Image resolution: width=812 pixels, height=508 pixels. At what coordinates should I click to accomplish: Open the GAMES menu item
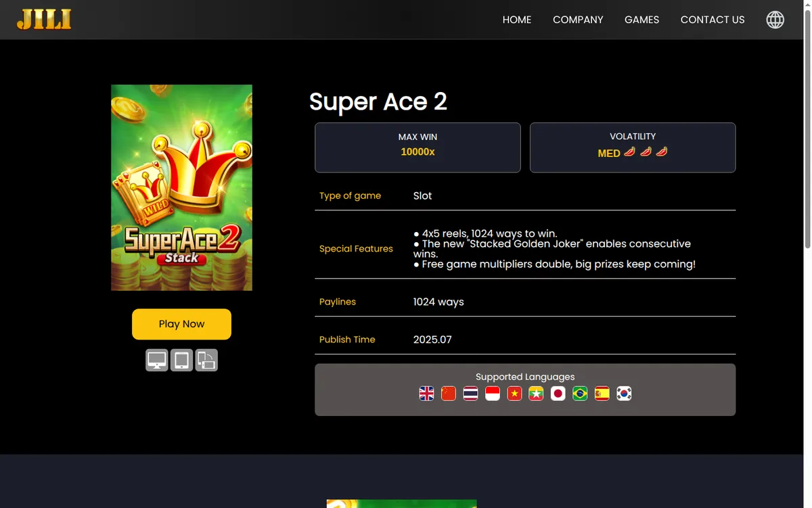pyautogui.click(x=641, y=20)
